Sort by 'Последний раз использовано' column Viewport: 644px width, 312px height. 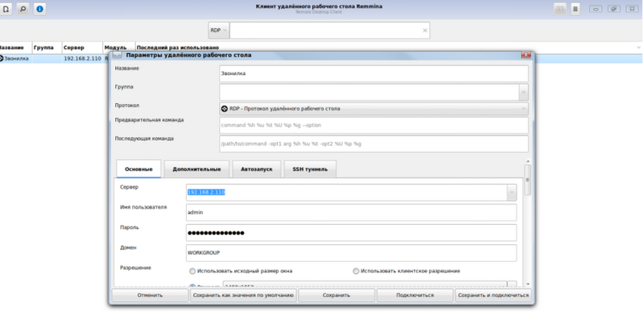[x=386, y=48]
